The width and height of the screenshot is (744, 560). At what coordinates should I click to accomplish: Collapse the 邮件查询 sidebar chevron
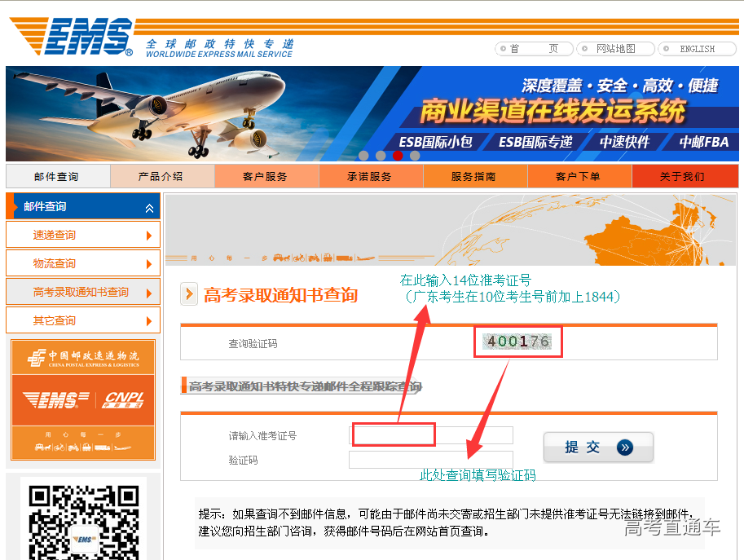149,208
